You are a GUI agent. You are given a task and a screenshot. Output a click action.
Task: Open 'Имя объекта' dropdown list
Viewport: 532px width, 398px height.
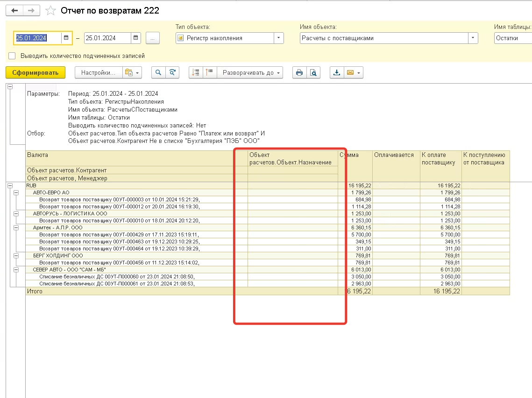click(x=473, y=38)
